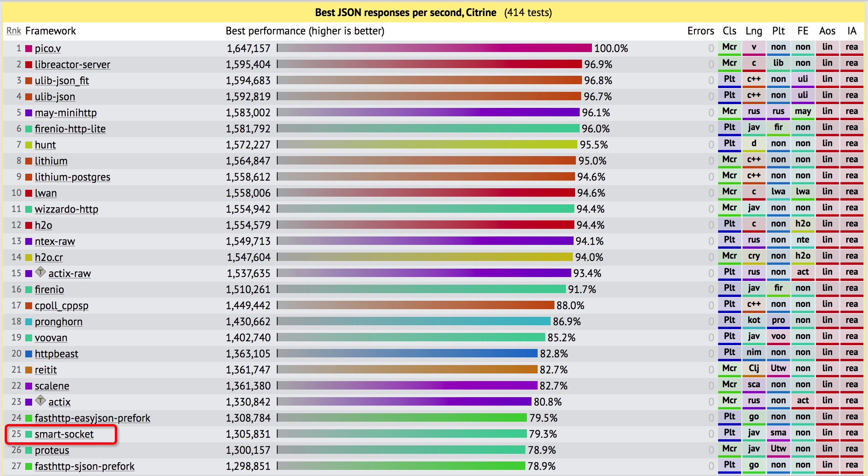Click the 'Utw' platform tag in reitit row
The image size is (868, 476).
tap(778, 369)
